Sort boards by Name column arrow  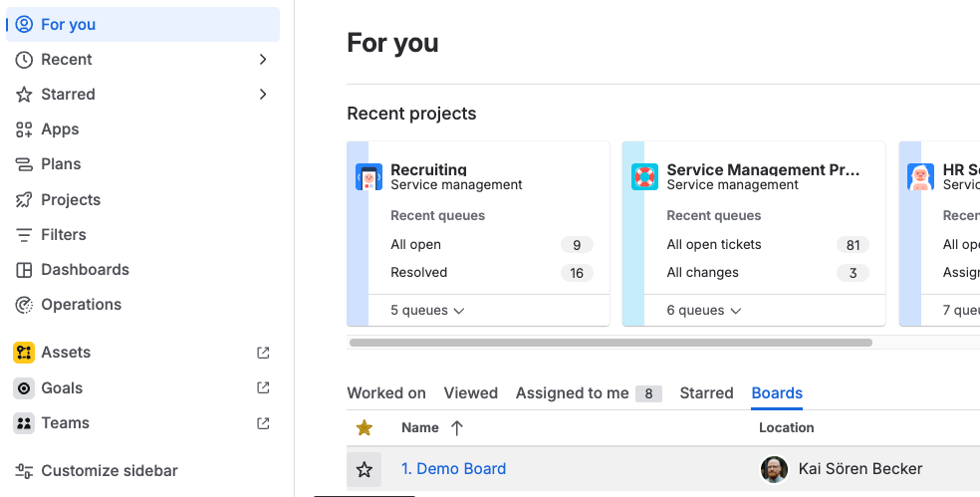click(457, 428)
